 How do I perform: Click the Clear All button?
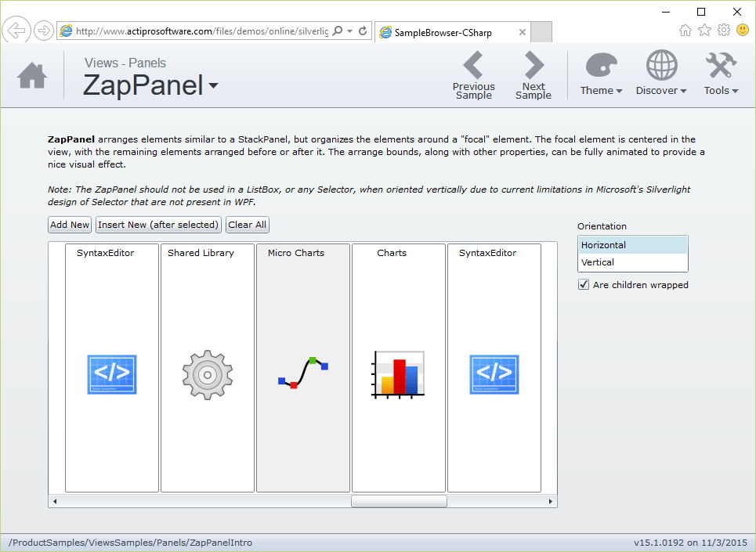(247, 224)
